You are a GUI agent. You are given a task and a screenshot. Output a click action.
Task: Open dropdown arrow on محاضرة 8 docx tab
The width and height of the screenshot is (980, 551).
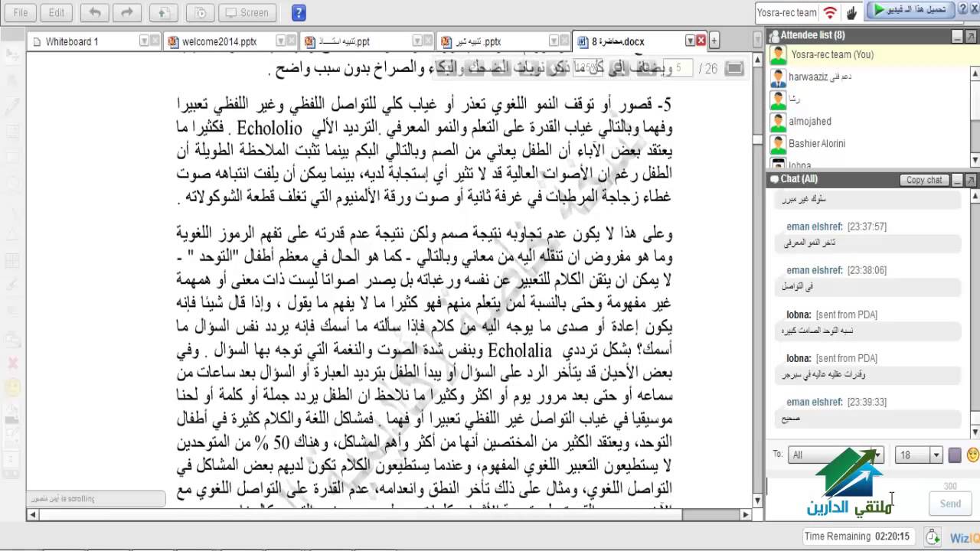click(689, 41)
